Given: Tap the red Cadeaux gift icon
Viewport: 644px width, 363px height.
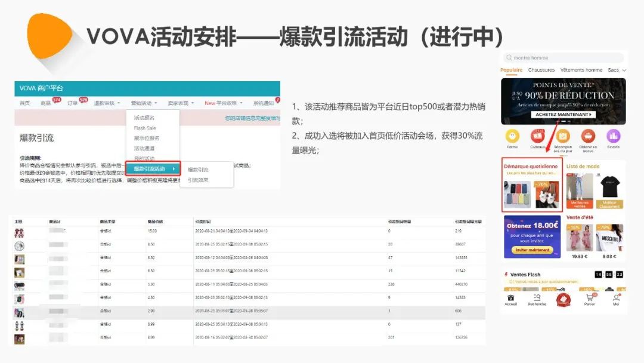Looking at the screenshot, I should coord(538,136).
